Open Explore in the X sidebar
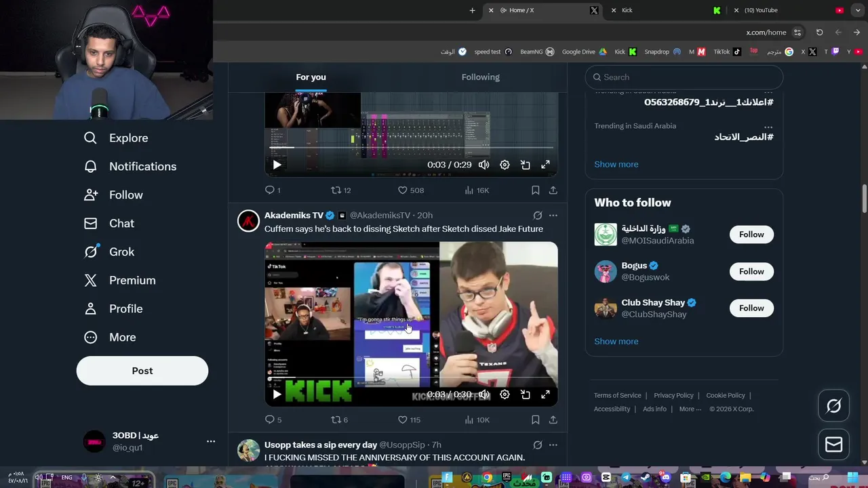The width and height of the screenshot is (868, 488). coord(116,138)
